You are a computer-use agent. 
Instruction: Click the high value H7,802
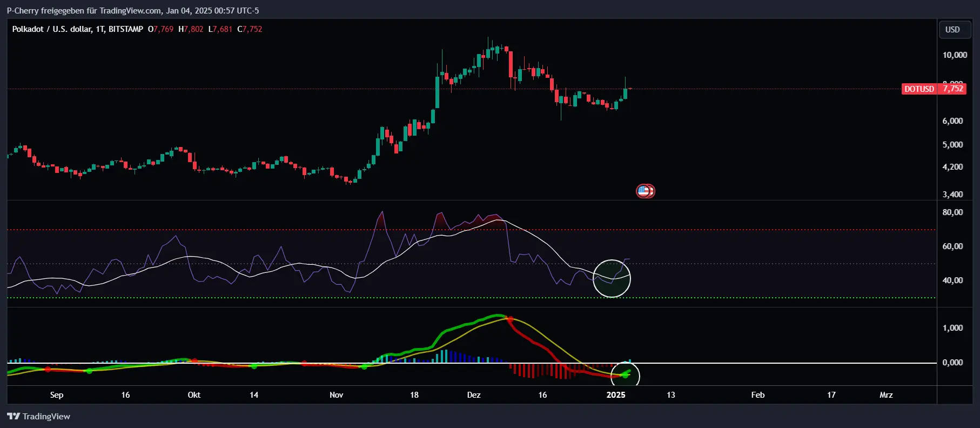(x=191, y=29)
